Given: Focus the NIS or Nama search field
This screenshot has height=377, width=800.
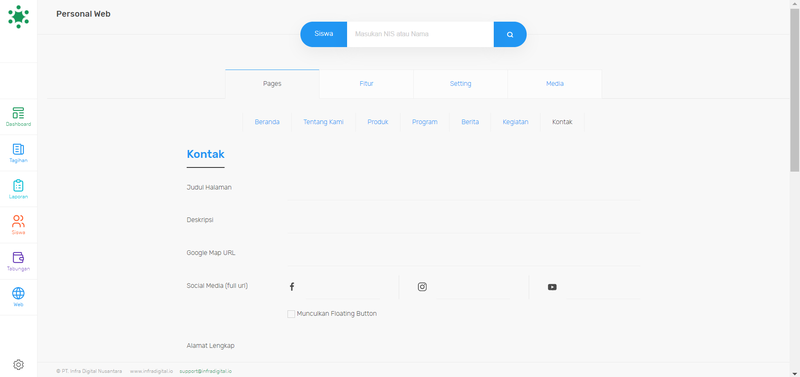Looking at the screenshot, I should (420, 34).
